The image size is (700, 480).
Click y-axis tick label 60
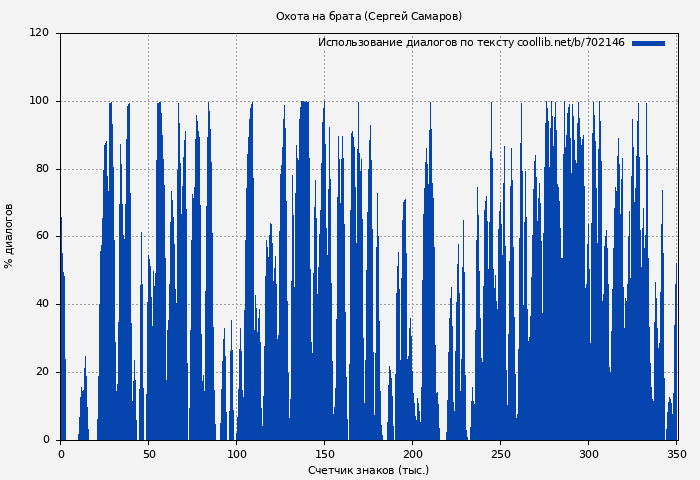pos(42,237)
